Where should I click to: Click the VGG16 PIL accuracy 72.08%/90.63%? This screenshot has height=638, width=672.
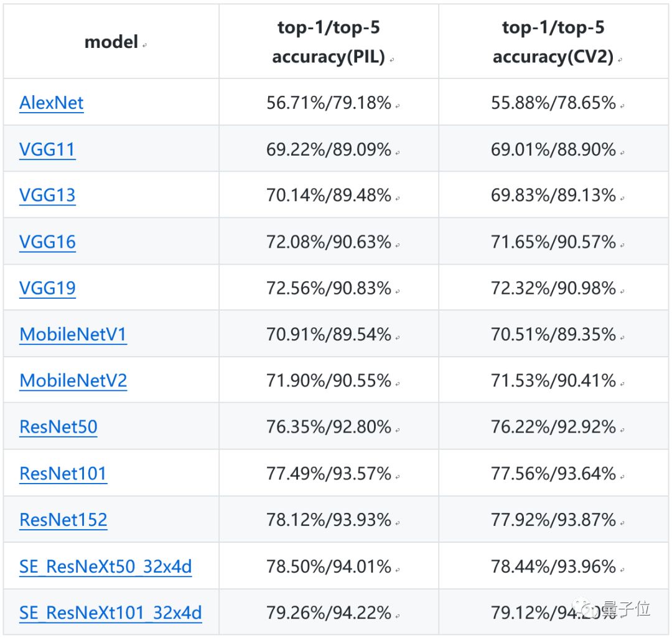[329, 242]
